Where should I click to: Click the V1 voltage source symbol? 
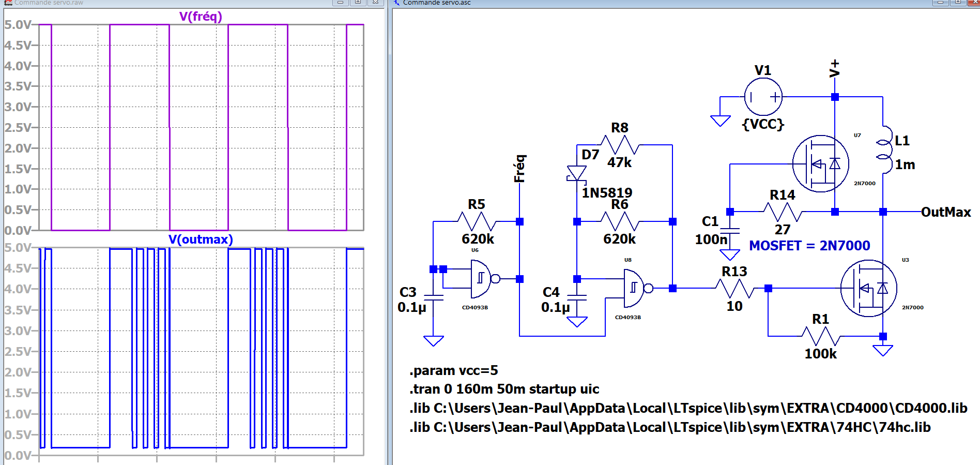[x=763, y=97]
